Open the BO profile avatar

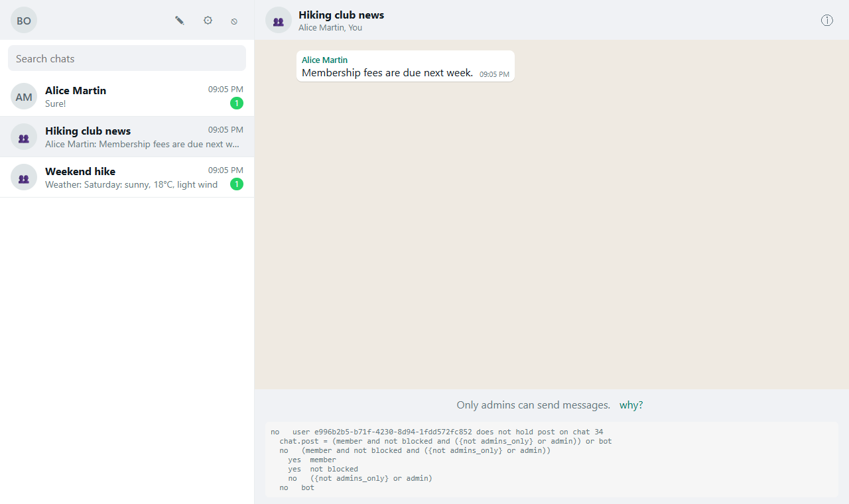[24, 20]
